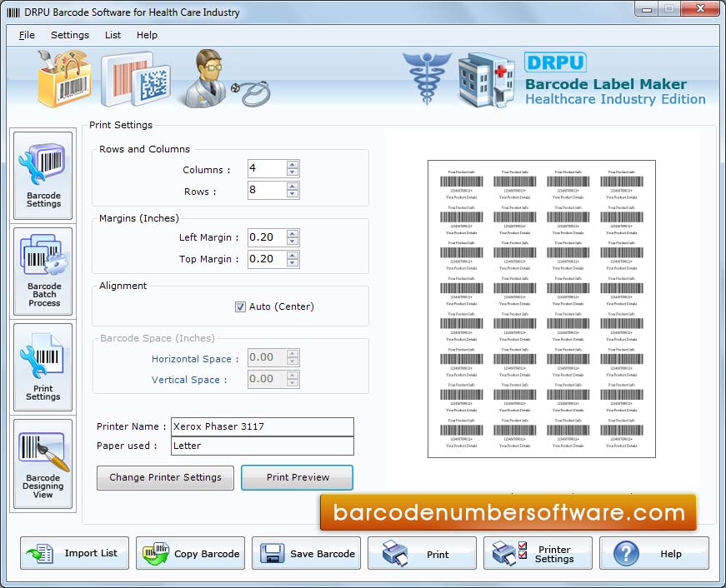Image resolution: width=726 pixels, height=588 pixels.
Task: Open the File menu
Action: (27, 35)
